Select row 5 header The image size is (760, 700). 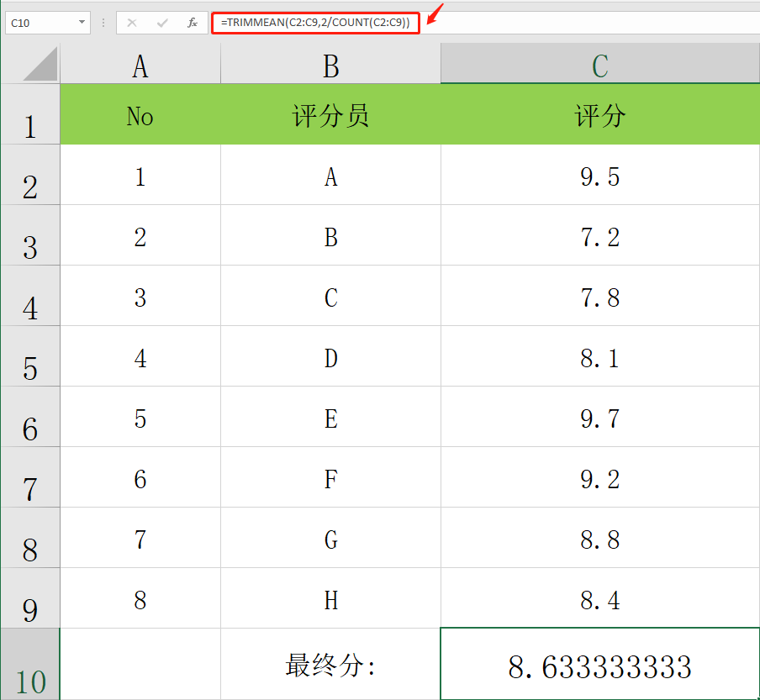tap(30, 356)
